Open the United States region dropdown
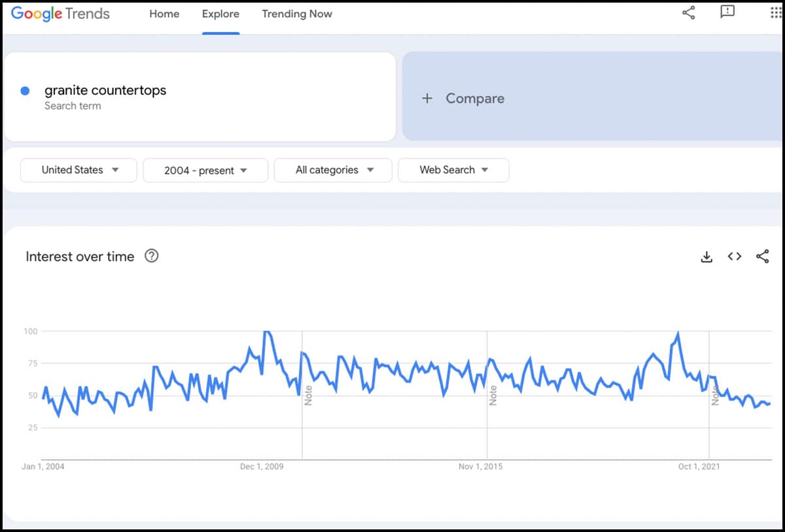 79,170
